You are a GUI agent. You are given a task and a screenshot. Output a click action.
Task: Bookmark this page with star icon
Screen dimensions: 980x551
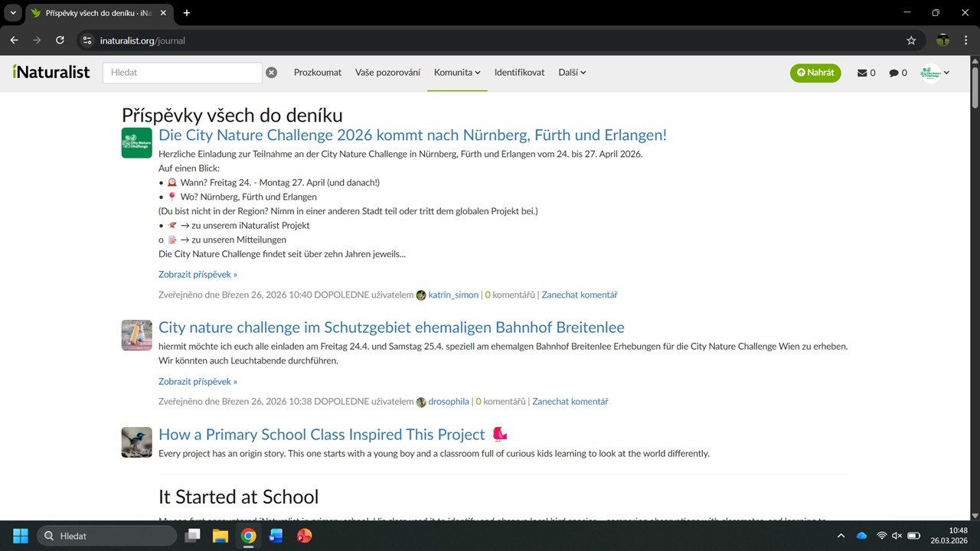pyautogui.click(x=911, y=41)
